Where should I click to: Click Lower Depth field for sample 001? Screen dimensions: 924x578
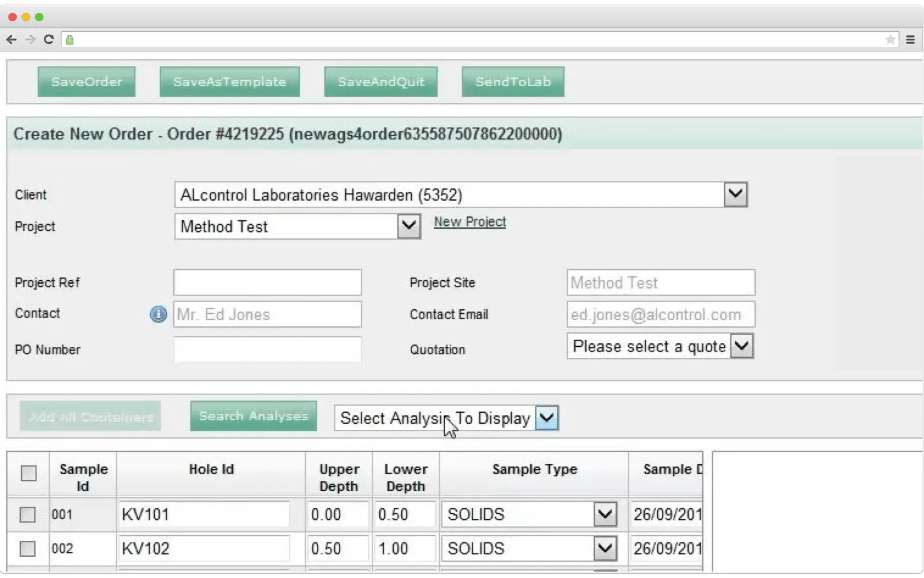tap(405, 514)
